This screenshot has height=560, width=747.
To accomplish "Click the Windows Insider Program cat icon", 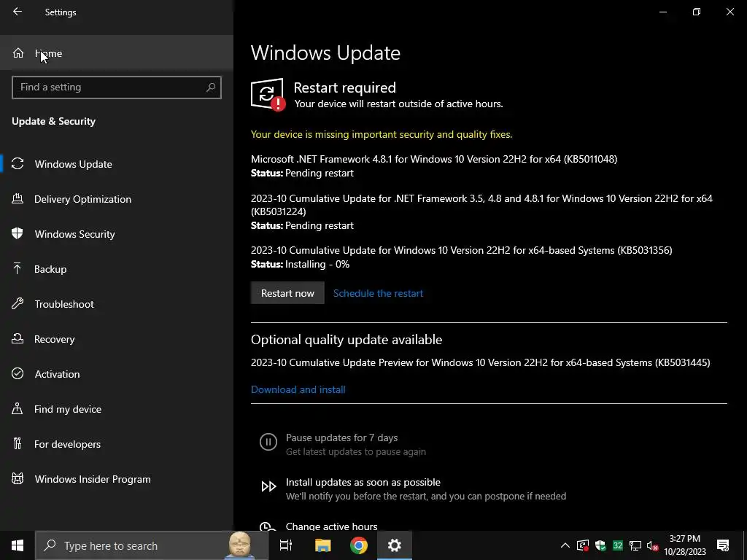I will click(18, 478).
